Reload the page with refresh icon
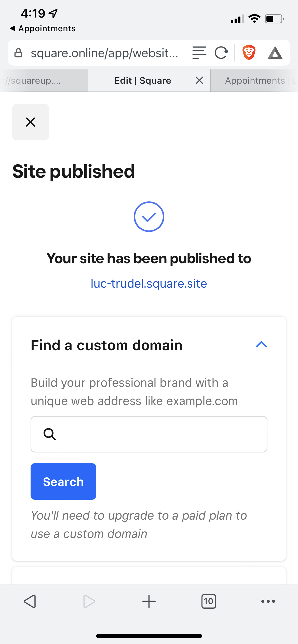 tap(221, 53)
